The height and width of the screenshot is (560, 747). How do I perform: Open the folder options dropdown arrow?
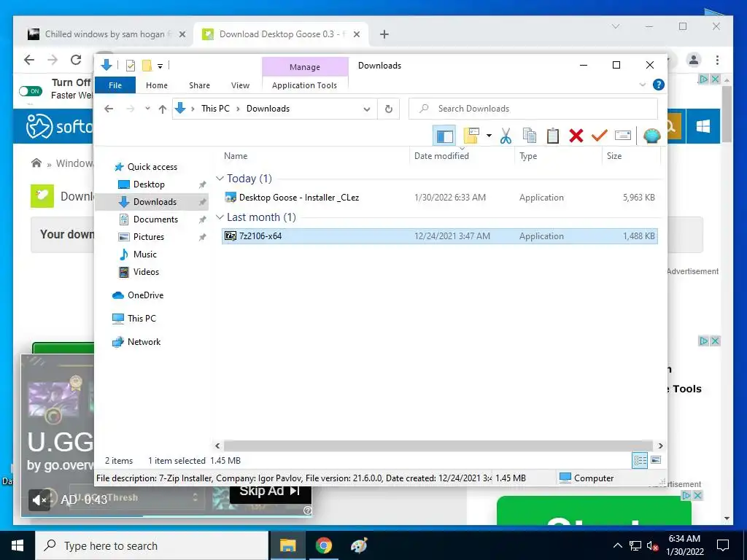(489, 136)
